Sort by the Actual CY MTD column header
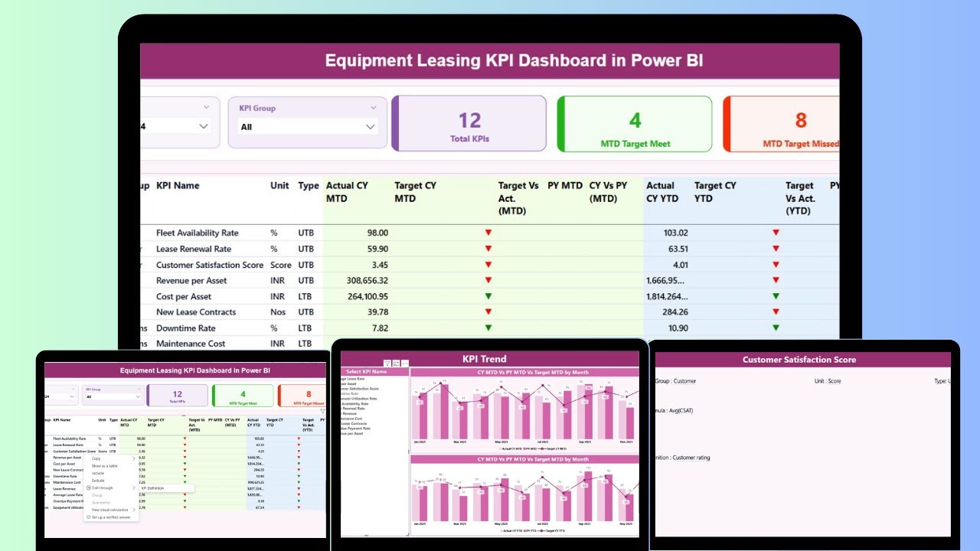980x551 pixels. [x=347, y=192]
